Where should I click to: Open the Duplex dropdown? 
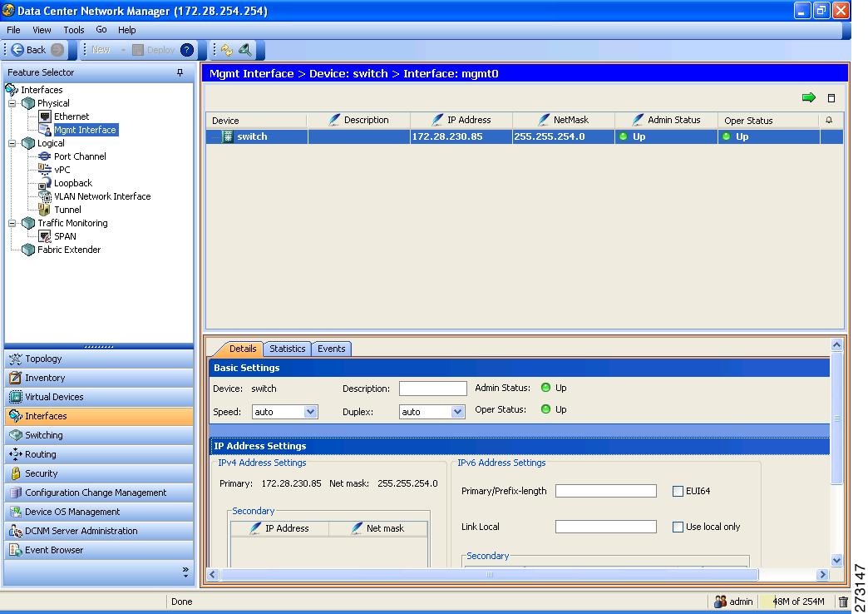pyautogui.click(x=456, y=412)
